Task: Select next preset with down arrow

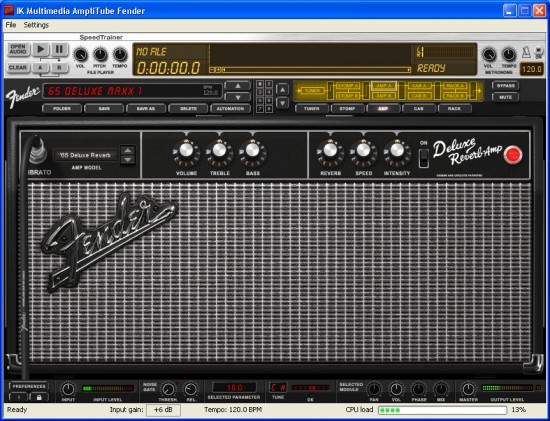Action: (238, 97)
